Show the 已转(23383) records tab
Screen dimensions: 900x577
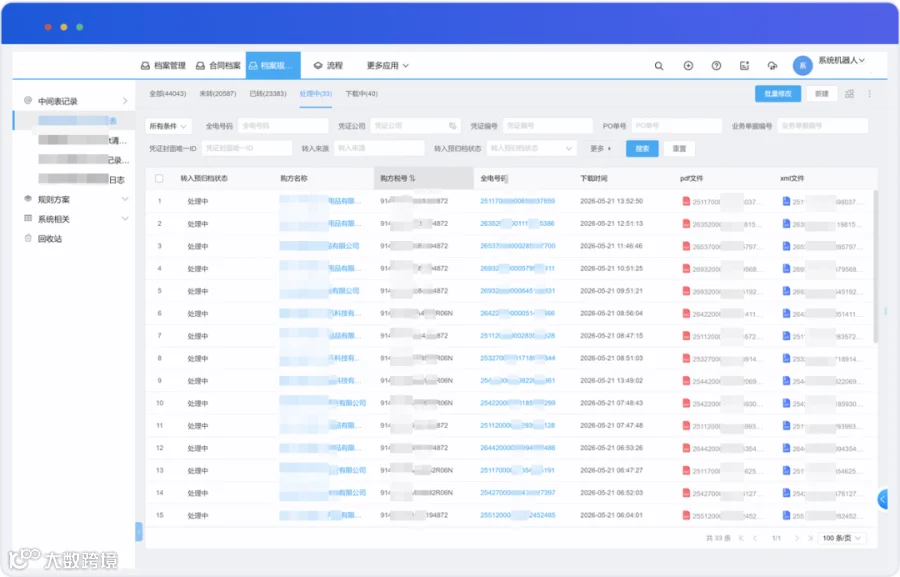point(267,94)
